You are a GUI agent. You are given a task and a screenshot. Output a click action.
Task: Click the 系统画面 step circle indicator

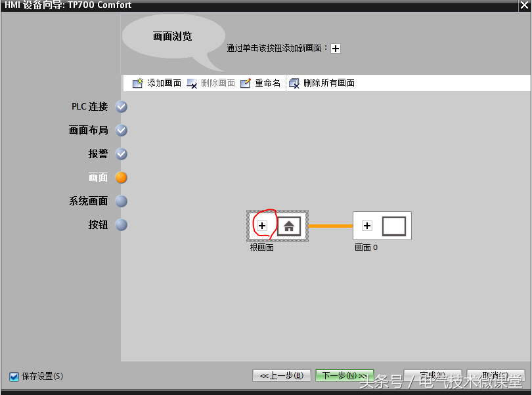[121, 201]
